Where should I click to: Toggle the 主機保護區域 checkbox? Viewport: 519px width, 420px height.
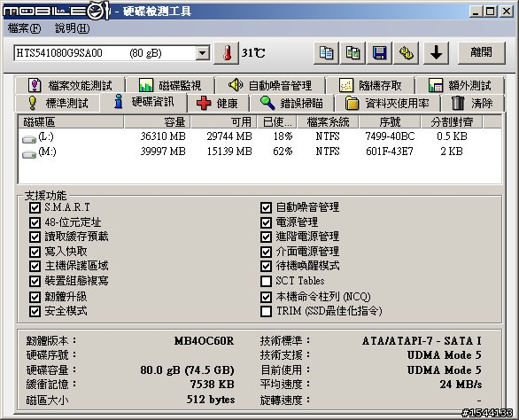click(x=35, y=266)
